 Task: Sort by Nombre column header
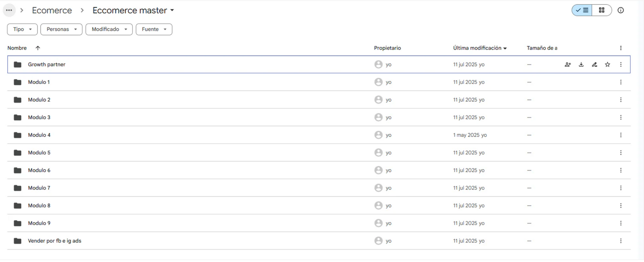click(17, 48)
